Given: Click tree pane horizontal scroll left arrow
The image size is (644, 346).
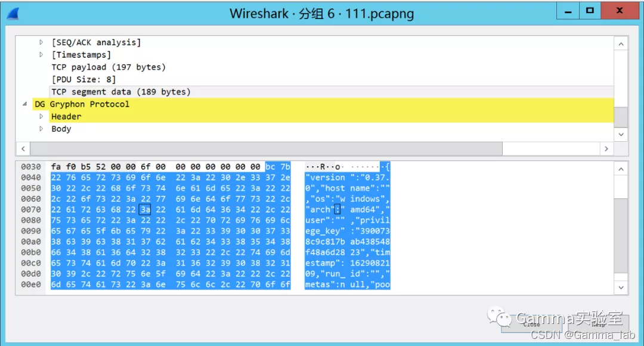Looking at the screenshot, I should pyautogui.click(x=23, y=149).
